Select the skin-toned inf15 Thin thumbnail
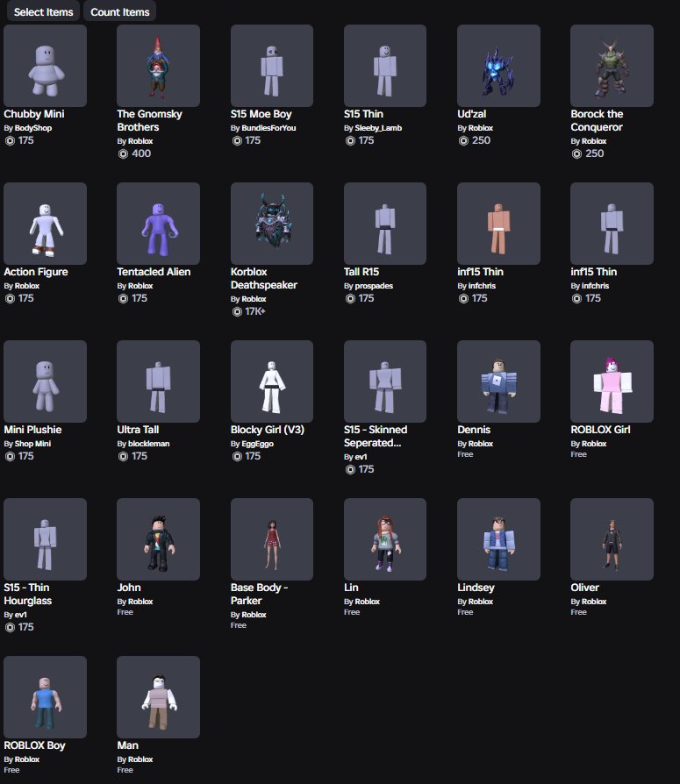Image resolution: width=680 pixels, height=784 pixels. 498,224
